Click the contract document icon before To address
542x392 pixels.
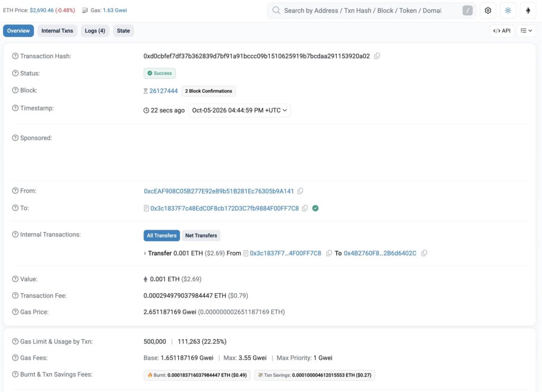(x=146, y=208)
